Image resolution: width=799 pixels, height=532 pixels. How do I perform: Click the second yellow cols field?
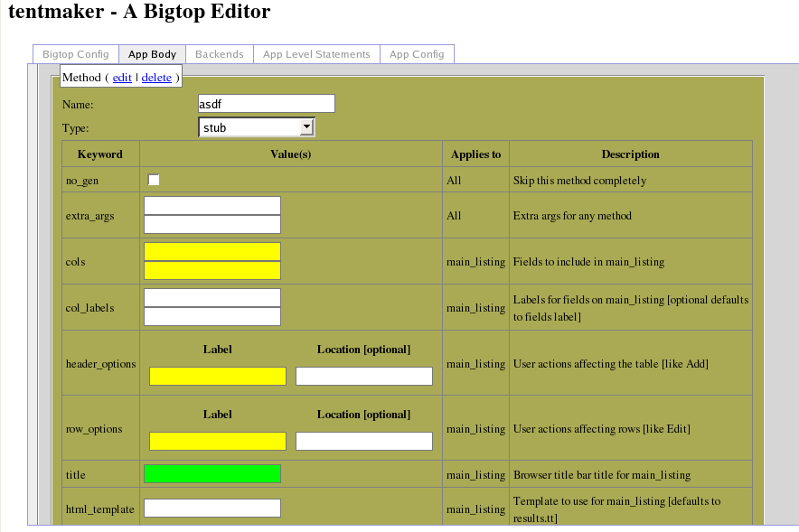pos(212,270)
